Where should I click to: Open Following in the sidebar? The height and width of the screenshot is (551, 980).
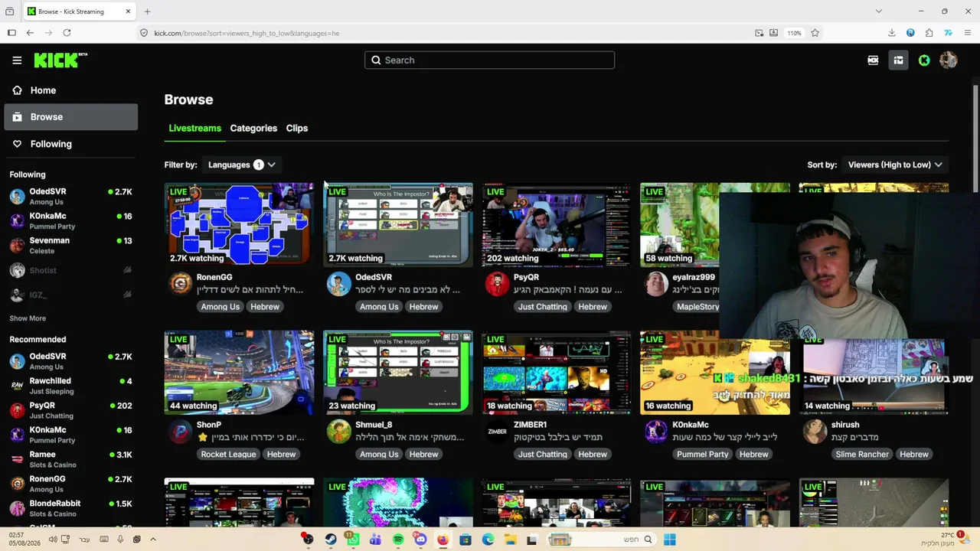click(71, 144)
